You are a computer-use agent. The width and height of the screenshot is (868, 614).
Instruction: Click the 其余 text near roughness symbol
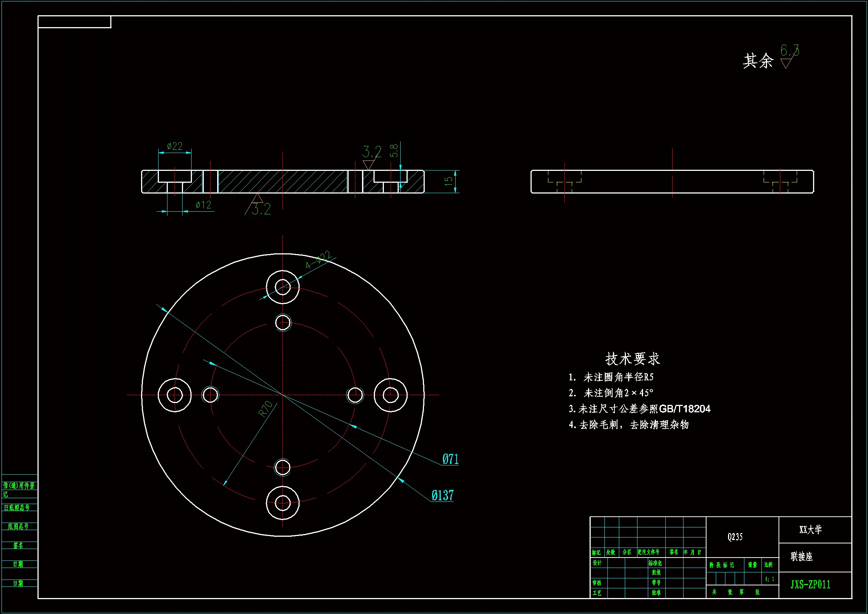(758, 61)
